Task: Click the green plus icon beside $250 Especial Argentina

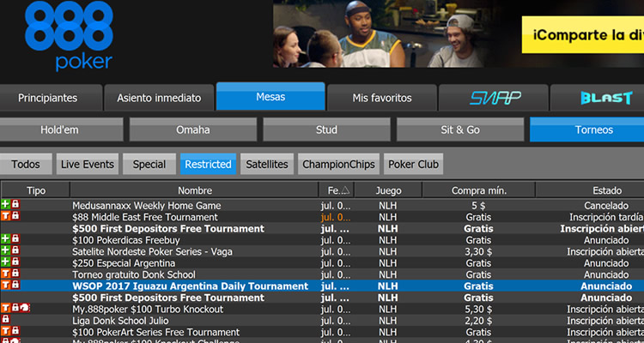Action: [x=5, y=262]
